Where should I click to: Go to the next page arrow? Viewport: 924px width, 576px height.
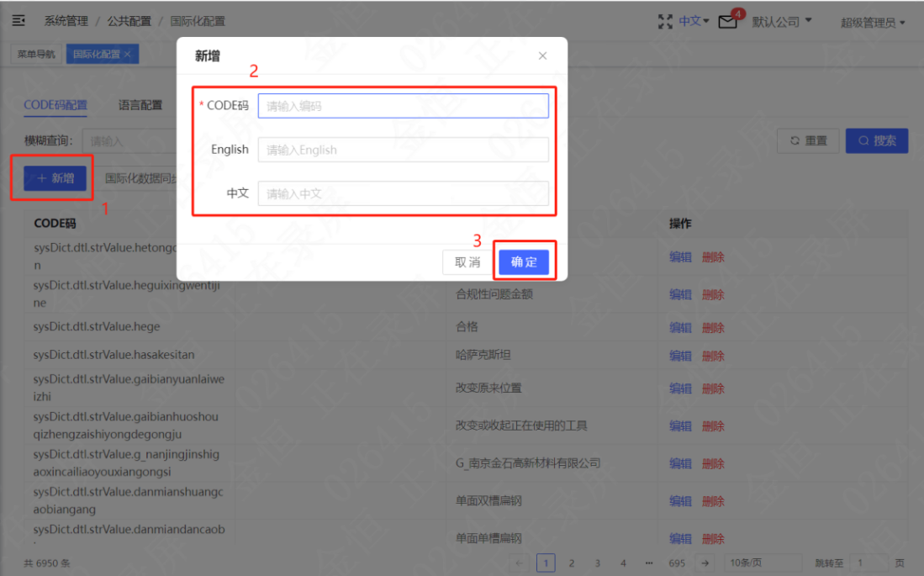[705, 563]
